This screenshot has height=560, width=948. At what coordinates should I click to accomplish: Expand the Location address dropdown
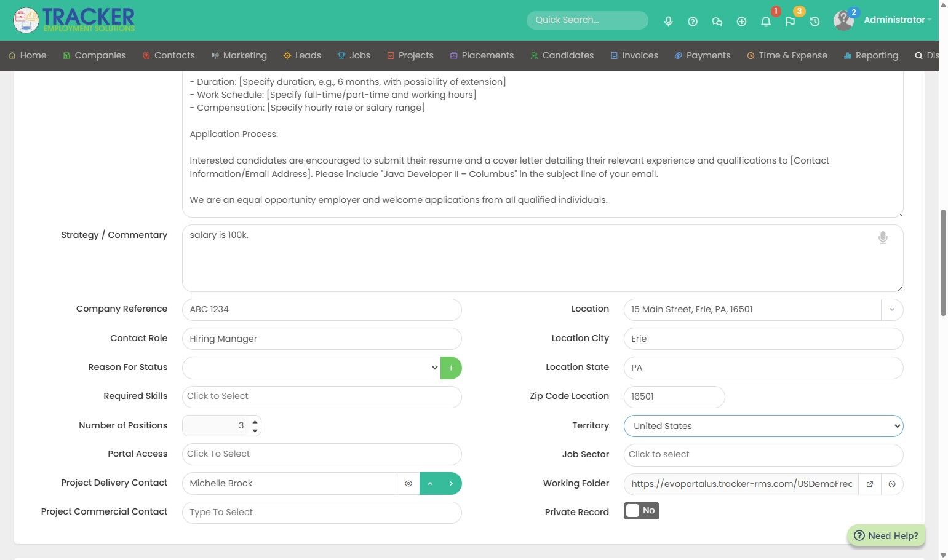tap(891, 309)
